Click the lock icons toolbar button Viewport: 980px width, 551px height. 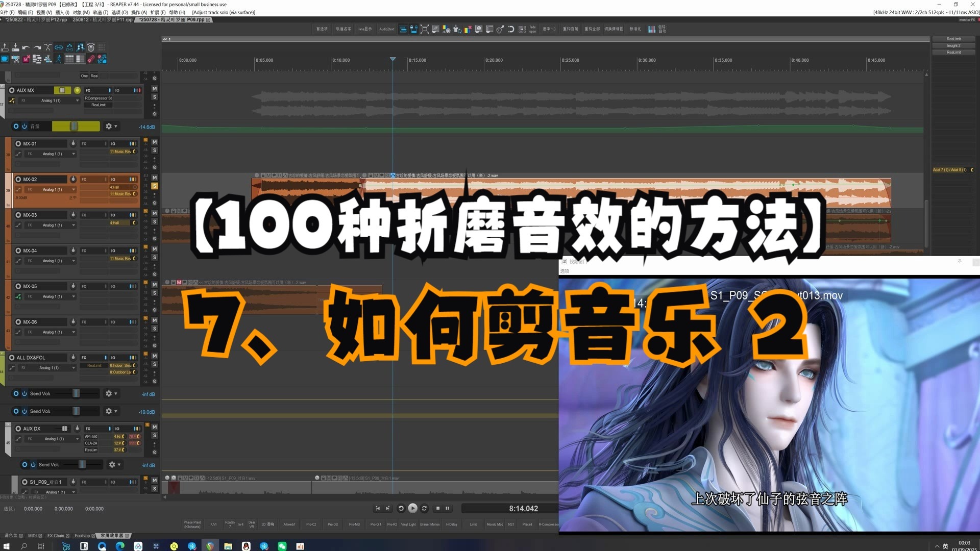[414, 29]
